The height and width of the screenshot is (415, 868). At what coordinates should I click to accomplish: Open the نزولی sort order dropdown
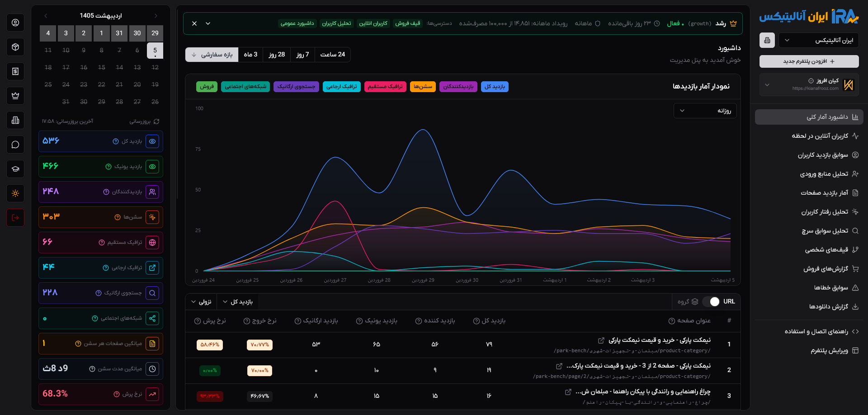[201, 302]
